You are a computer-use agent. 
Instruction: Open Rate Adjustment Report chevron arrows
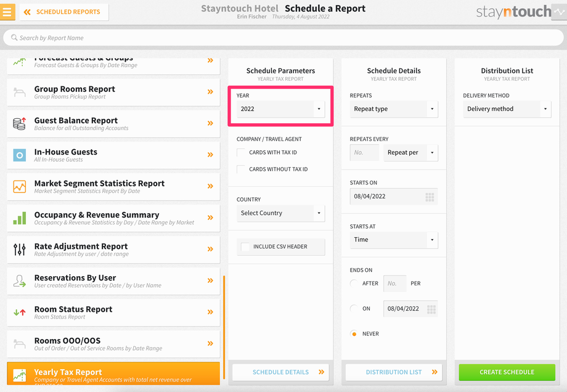210,249
